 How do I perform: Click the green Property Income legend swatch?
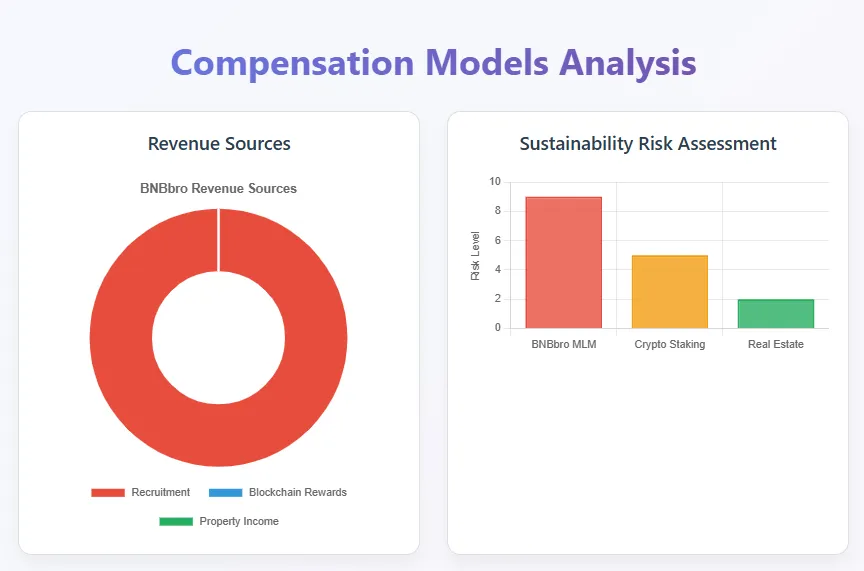[x=175, y=521]
